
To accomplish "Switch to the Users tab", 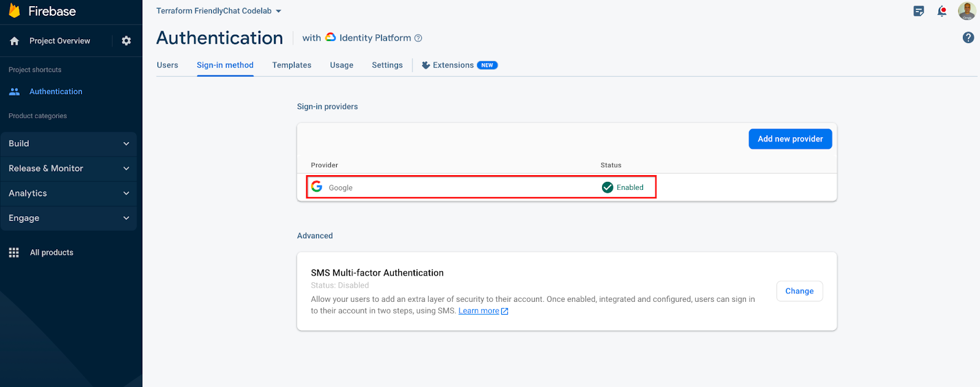I will [x=167, y=65].
